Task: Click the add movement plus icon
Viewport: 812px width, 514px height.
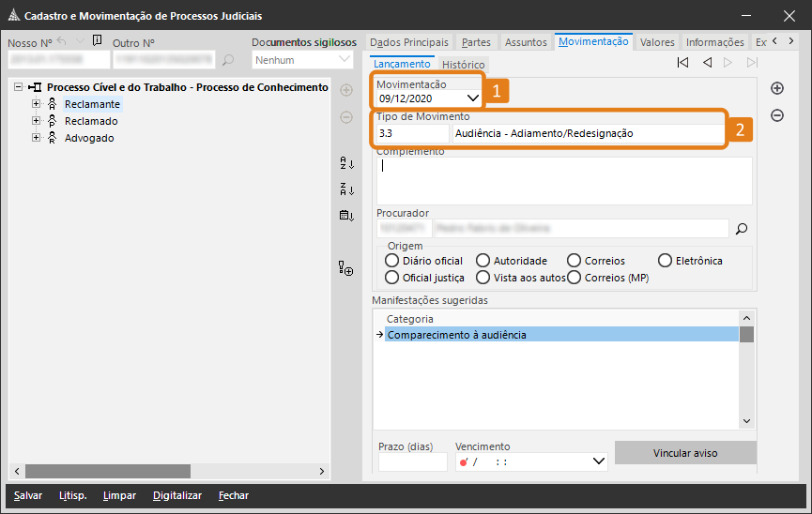Action: click(x=777, y=88)
